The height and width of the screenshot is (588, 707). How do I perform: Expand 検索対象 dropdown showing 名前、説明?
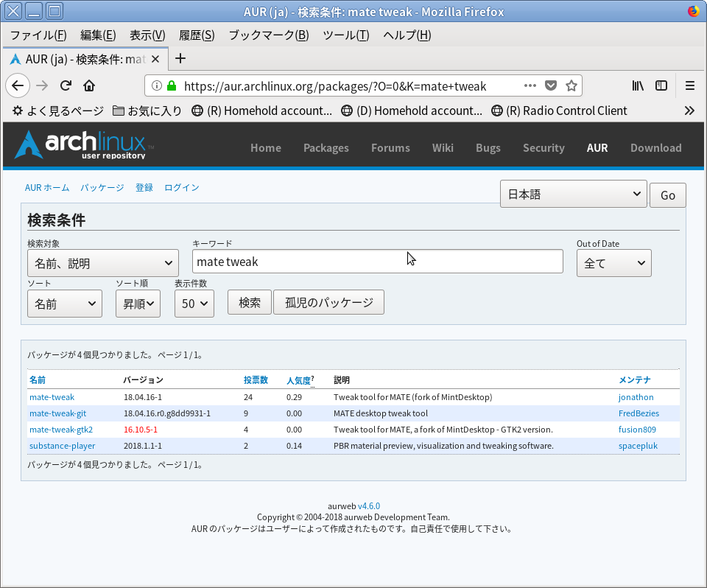[x=103, y=263]
